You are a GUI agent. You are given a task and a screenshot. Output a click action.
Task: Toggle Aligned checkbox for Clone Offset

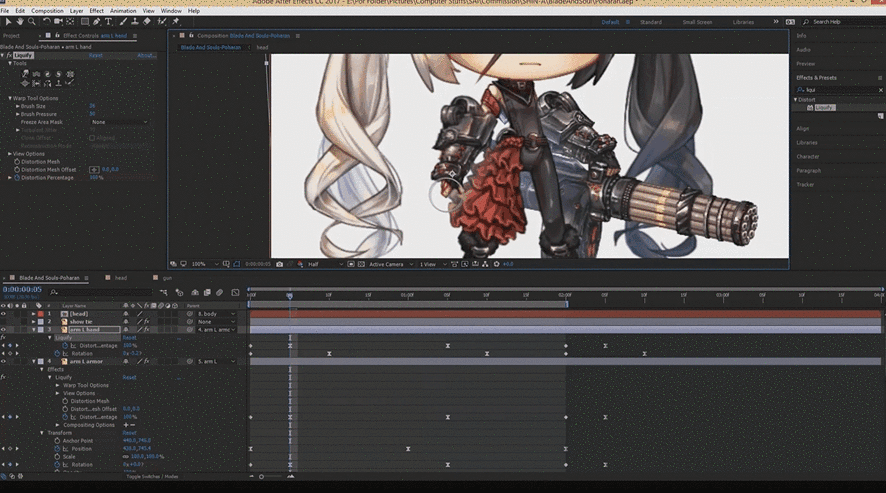92,138
